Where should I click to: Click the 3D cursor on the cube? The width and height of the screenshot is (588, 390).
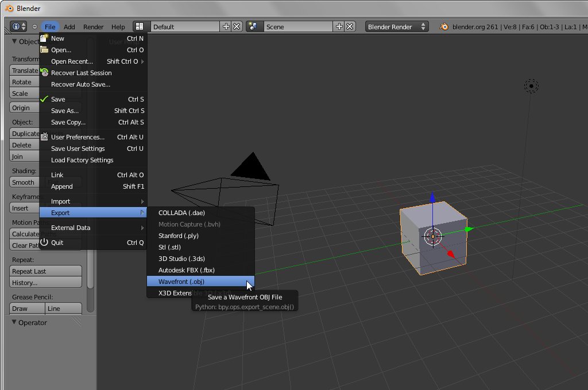pos(433,236)
